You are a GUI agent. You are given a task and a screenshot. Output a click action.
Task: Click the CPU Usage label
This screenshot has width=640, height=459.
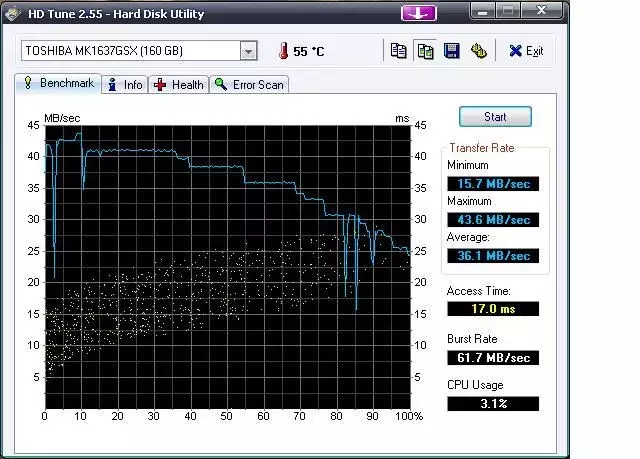[x=475, y=385]
